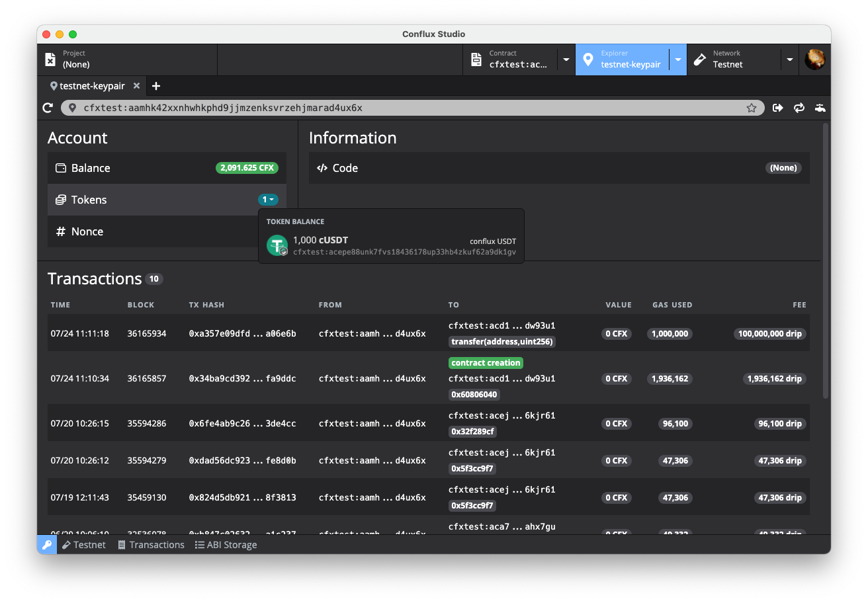Image resolution: width=868 pixels, height=603 pixels.
Task: Click the faucet icon in toolbar
Action: 820,108
